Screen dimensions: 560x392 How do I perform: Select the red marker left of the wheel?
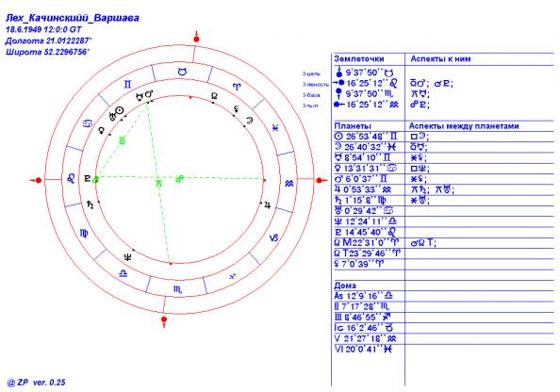(x=37, y=180)
